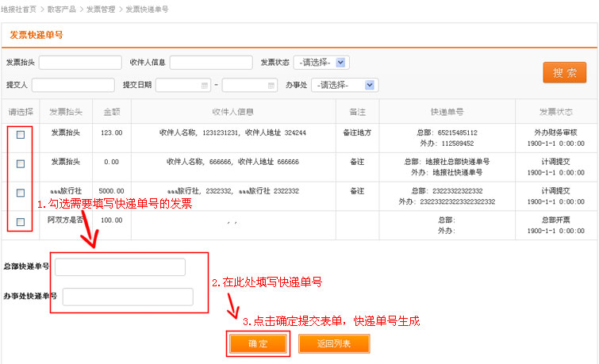Navigate to 发票管理 breadcrumb
The width and height of the screenshot is (599, 364).
[102, 9]
